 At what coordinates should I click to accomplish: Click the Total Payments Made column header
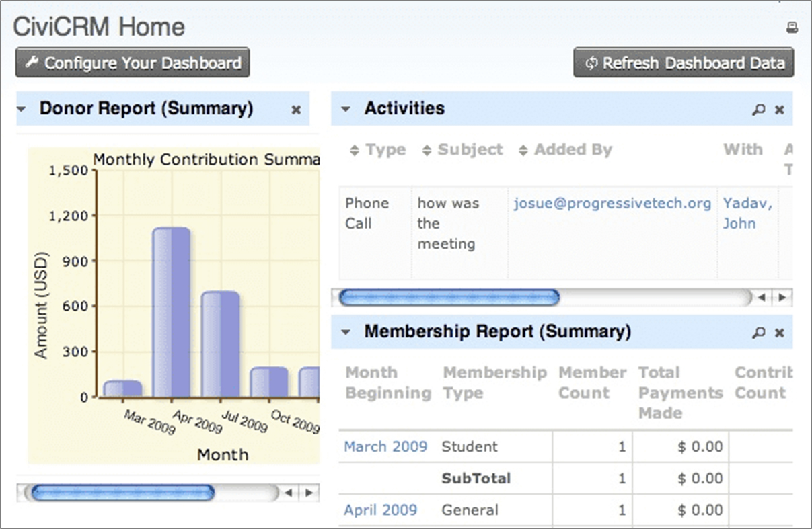point(680,393)
